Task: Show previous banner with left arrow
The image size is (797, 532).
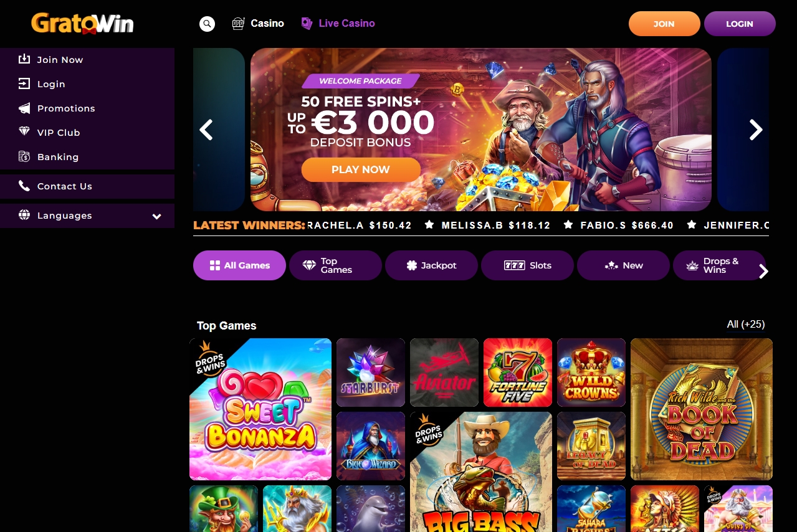Action: point(206,130)
